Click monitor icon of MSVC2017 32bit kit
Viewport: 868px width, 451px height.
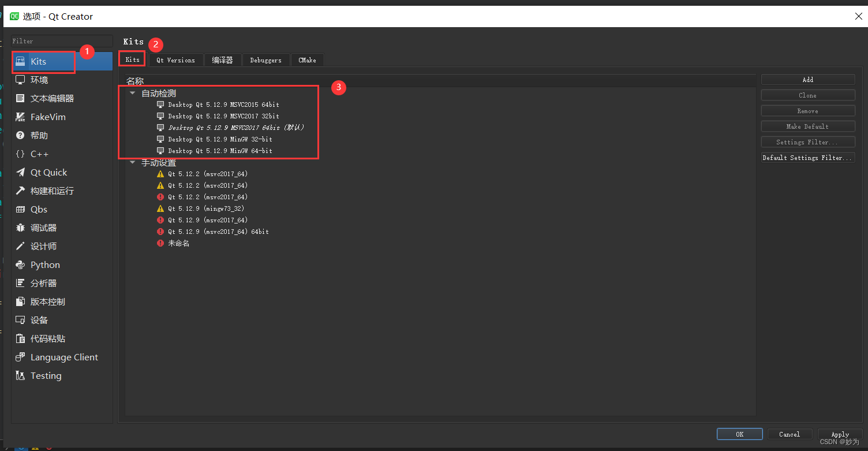[160, 116]
